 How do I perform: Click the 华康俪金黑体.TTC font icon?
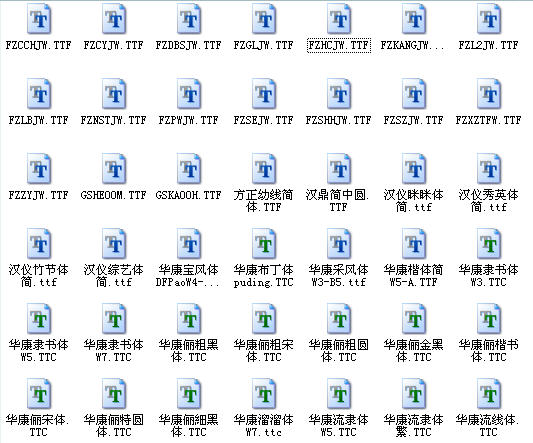[414, 319]
